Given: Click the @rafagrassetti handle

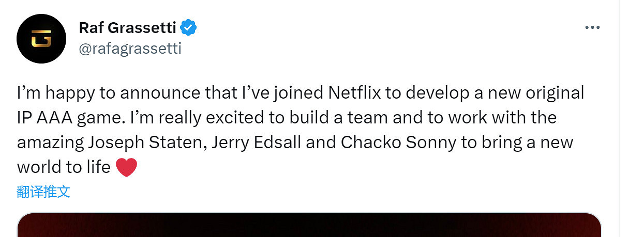Looking at the screenshot, I should [130, 49].
